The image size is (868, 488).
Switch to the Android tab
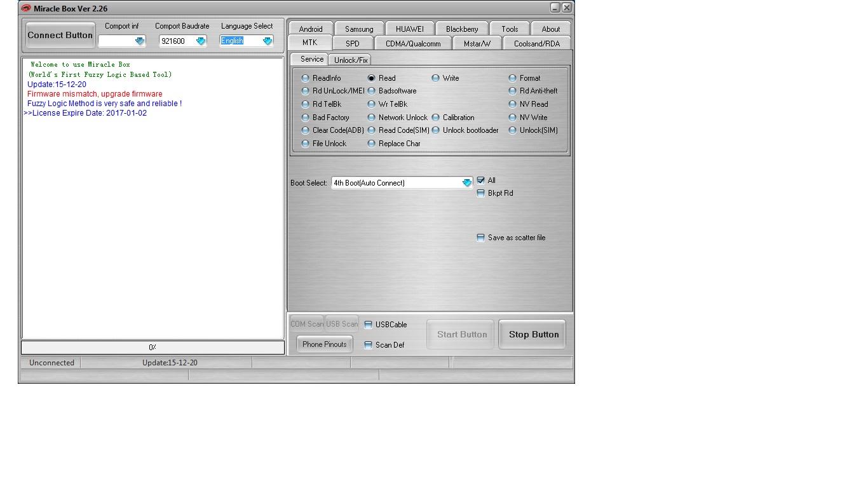point(311,29)
